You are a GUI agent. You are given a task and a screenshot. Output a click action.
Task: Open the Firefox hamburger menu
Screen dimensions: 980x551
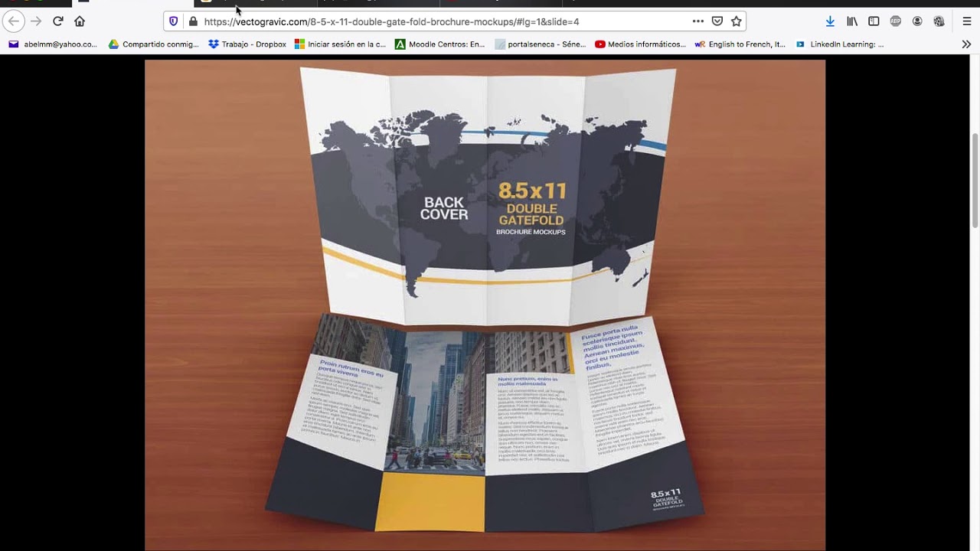(x=967, y=21)
